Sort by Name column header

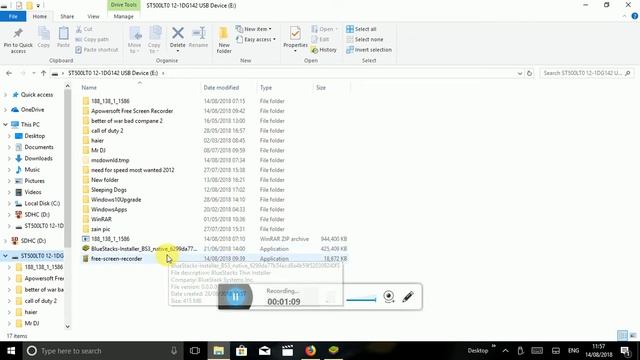[x=89, y=87]
